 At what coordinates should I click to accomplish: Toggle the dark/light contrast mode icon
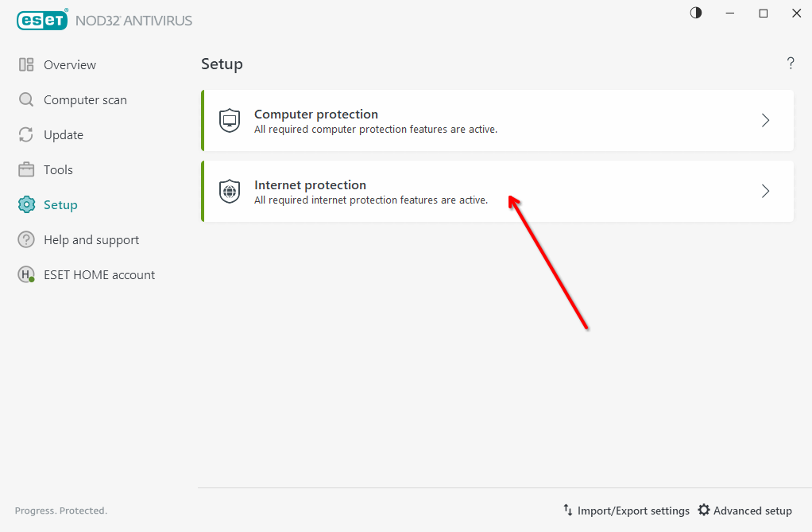[x=695, y=13]
